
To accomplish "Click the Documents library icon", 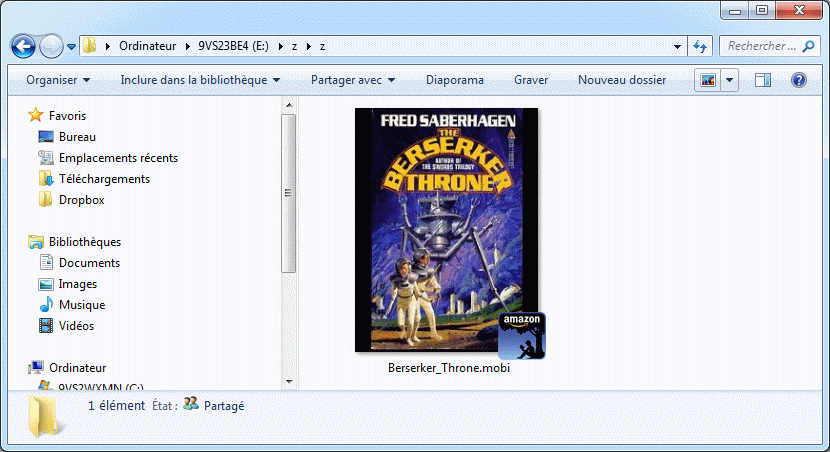I will click(x=47, y=263).
